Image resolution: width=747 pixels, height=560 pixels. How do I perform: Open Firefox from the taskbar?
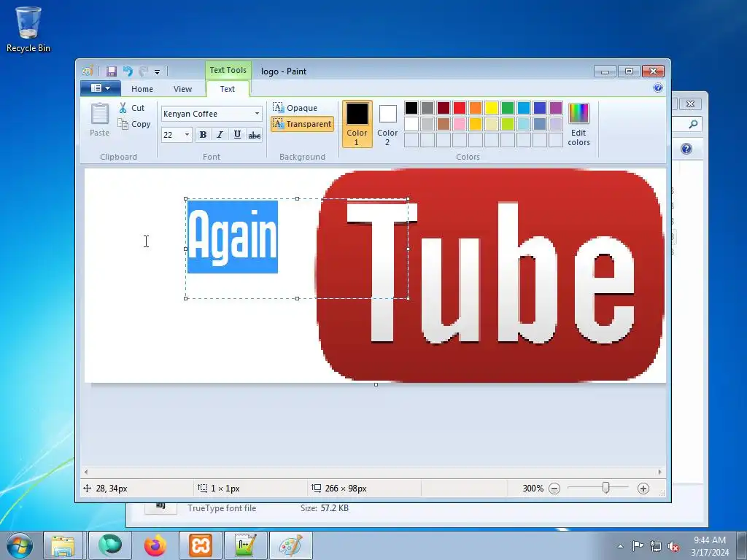pyautogui.click(x=155, y=545)
